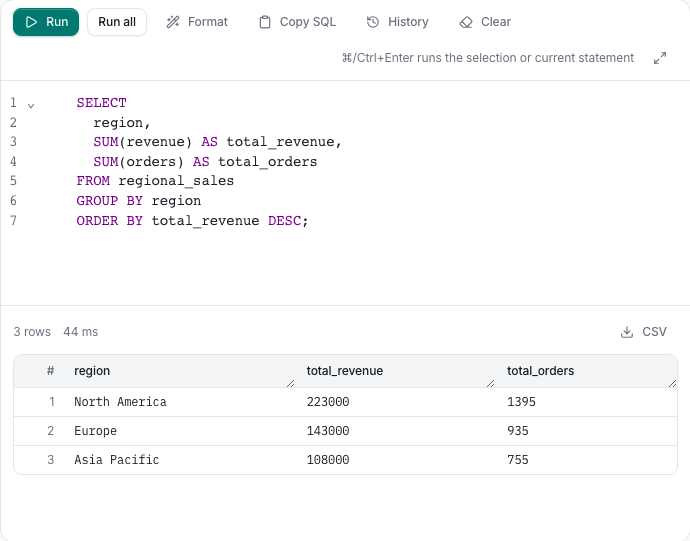The image size is (690, 541).
Task: Click the total_orders column resize handle
Action: click(672, 384)
